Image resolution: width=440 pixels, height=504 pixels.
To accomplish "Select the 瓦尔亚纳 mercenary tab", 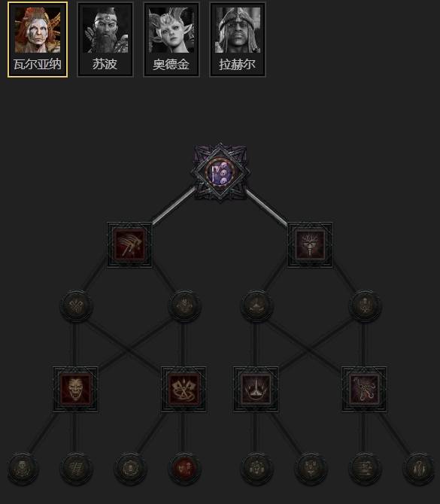I will point(38,40).
